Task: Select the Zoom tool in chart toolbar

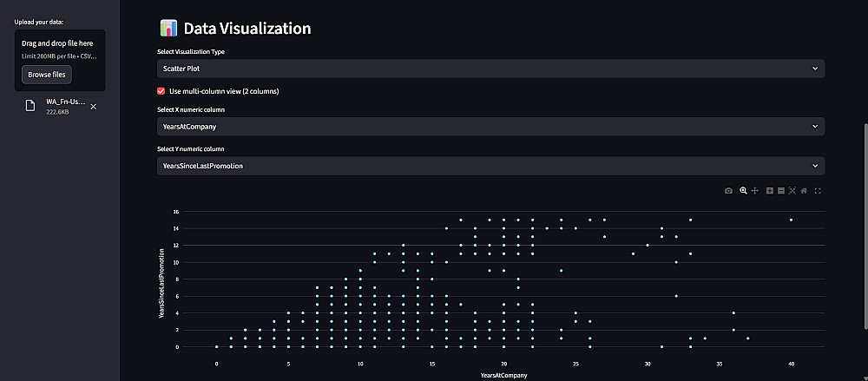Action: tap(743, 190)
